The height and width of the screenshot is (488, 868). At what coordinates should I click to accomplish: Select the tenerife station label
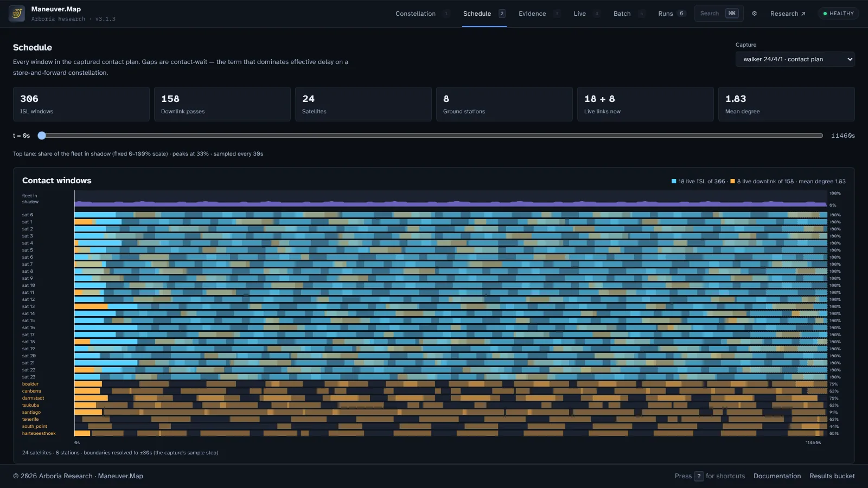pyautogui.click(x=30, y=419)
